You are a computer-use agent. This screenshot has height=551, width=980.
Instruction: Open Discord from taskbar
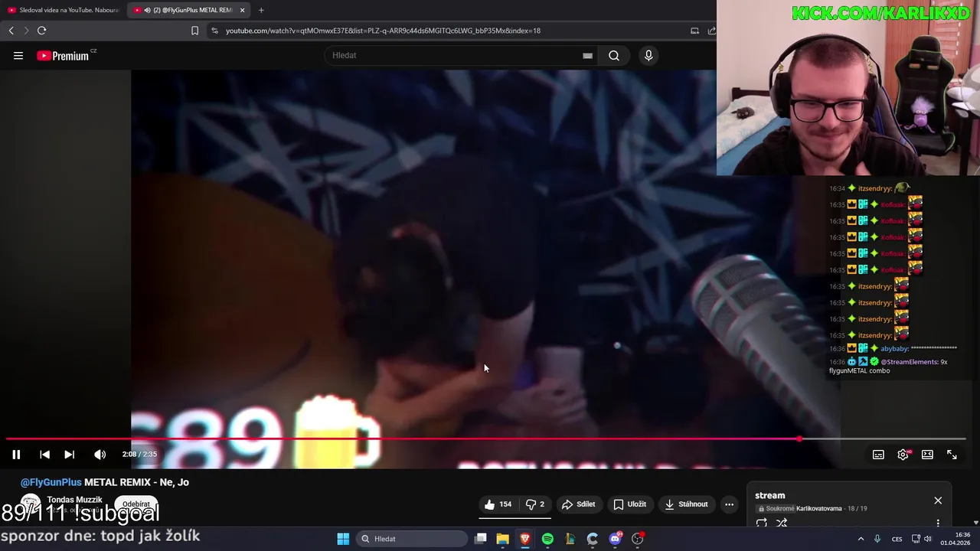615,539
